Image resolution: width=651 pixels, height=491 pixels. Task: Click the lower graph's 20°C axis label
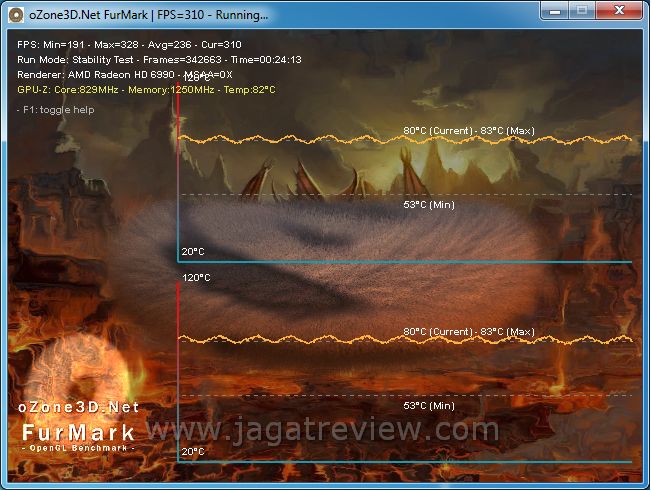[x=193, y=452]
